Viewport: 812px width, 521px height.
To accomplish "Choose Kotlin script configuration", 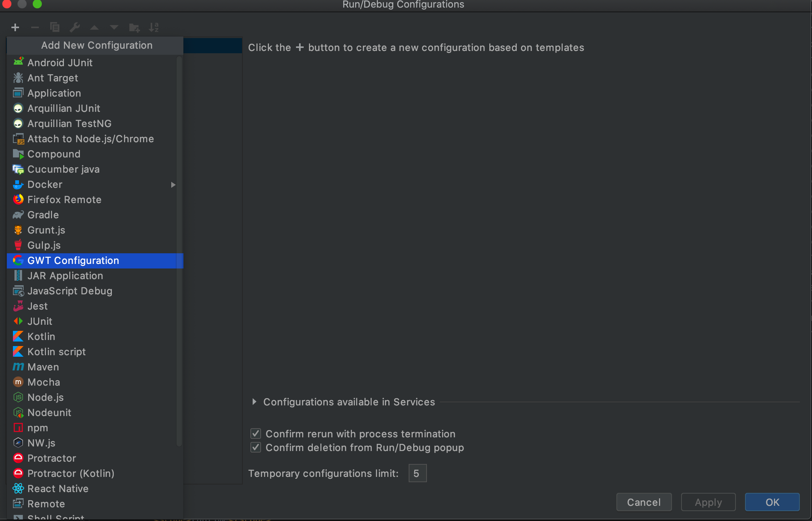I will click(x=95, y=352).
